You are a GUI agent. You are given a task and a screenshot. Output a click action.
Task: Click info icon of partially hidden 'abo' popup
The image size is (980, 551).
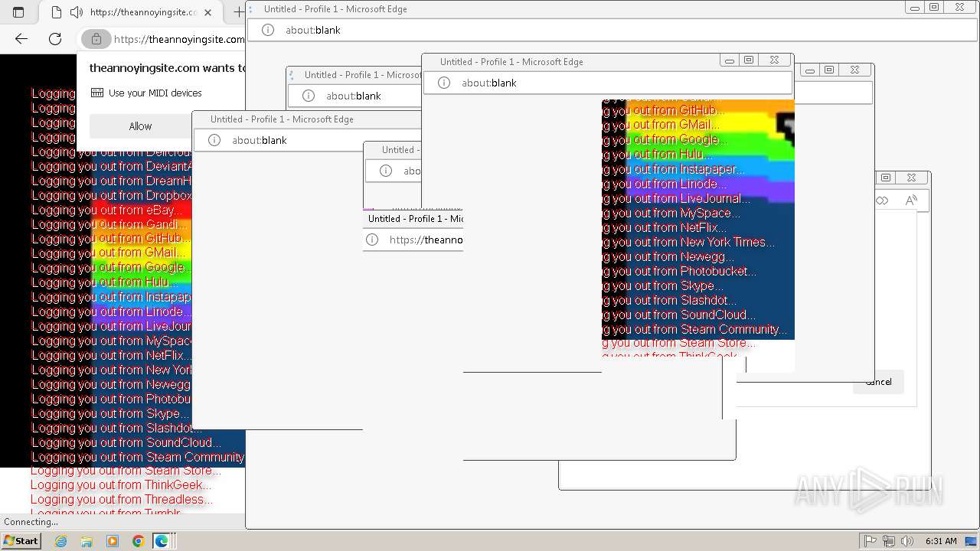(386, 171)
